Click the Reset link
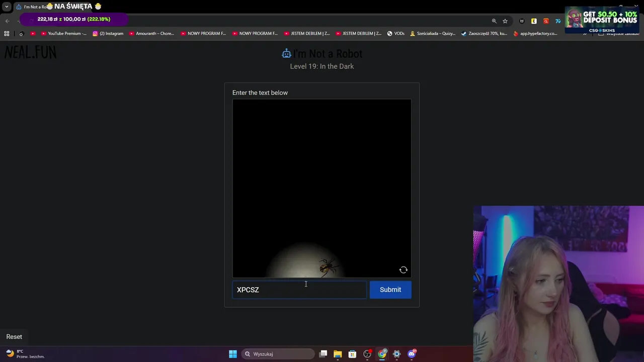The height and width of the screenshot is (362, 644). tap(14, 337)
